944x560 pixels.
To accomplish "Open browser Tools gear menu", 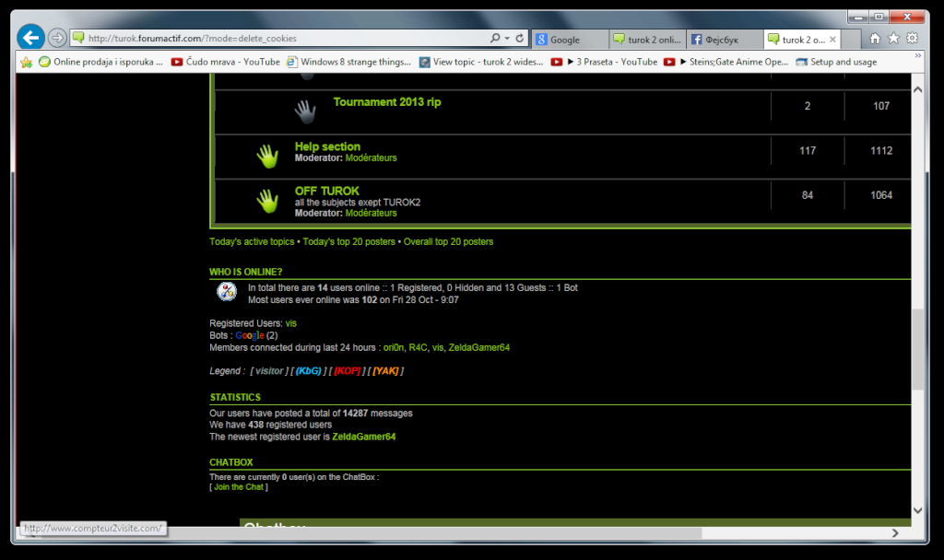I will [912, 39].
